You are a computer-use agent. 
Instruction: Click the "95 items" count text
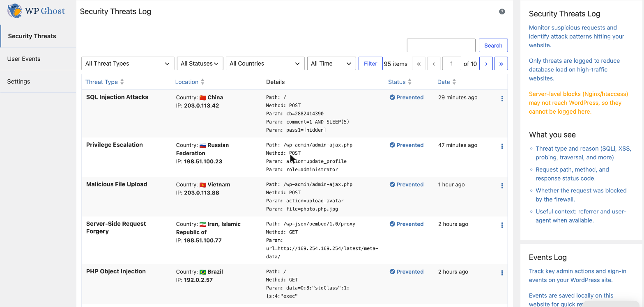396,64
